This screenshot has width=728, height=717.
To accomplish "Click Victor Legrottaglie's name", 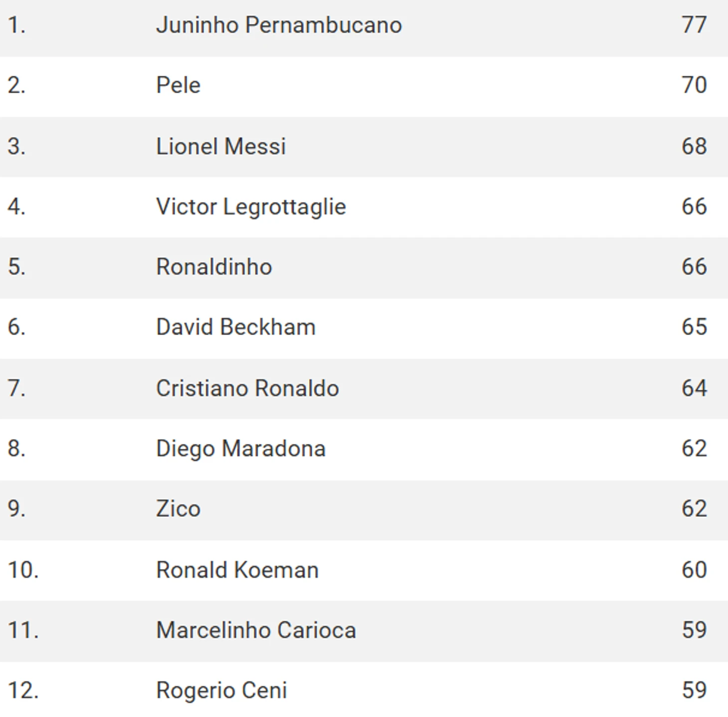I will (251, 206).
